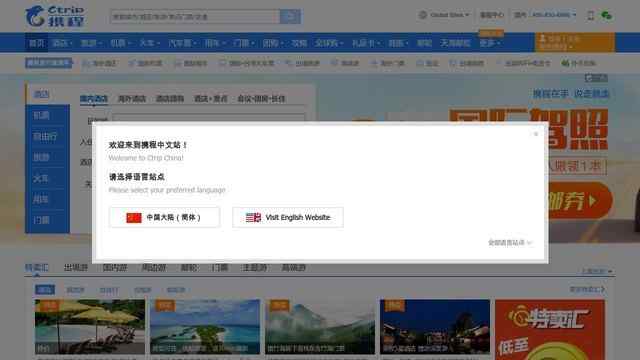Expand 全部语言站点 dropdown in dialog
Screen dimensions: 640x360
[x=510, y=242]
